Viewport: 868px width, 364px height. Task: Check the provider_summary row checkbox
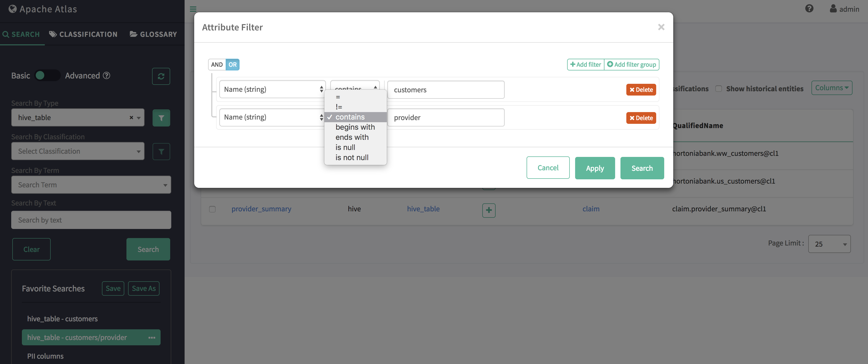point(212,209)
